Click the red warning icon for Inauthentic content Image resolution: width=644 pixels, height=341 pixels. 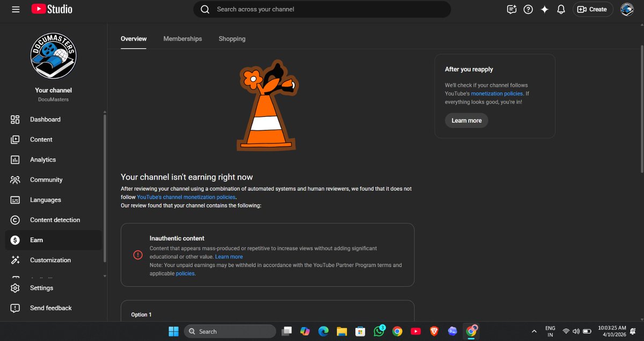coord(138,255)
